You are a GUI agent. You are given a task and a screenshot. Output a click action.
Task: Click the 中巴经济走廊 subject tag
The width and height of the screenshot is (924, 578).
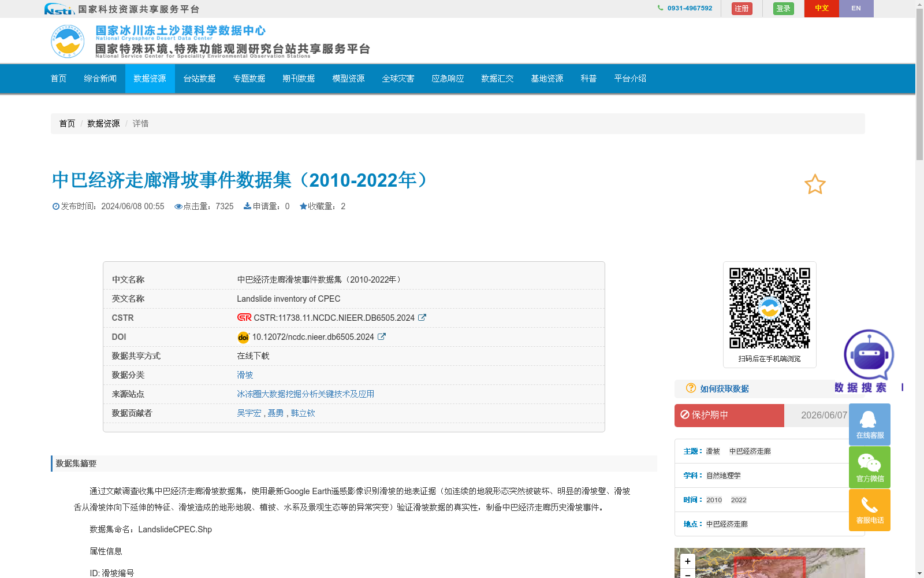tap(750, 451)
